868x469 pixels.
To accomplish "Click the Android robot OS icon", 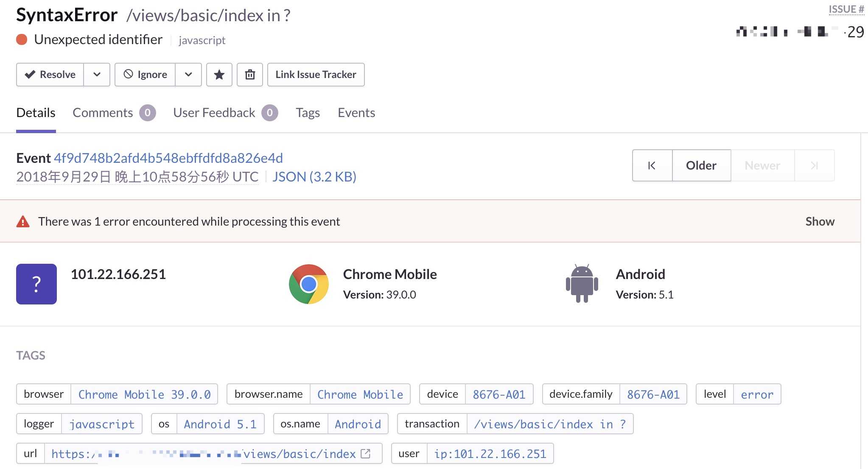I will (581, 284).
